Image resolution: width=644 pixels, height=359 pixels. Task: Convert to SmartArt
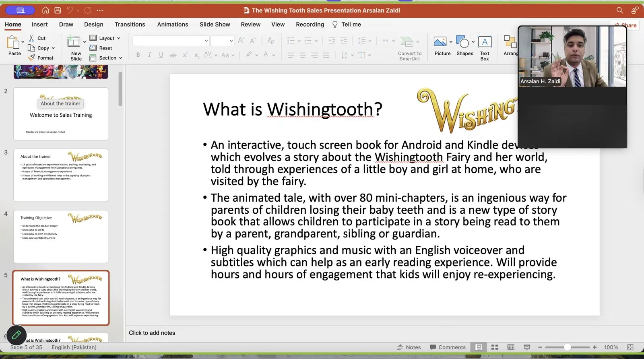pyautogui.click(x=410, y=48)
